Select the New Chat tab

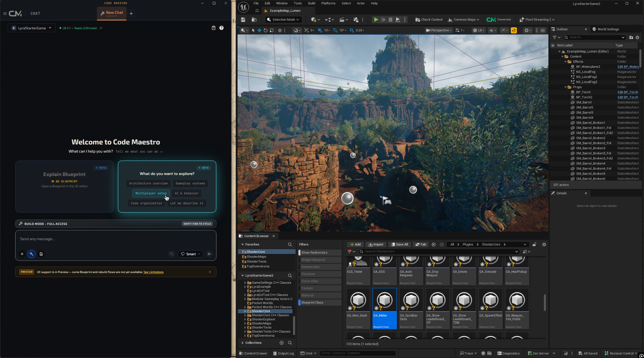112,13
